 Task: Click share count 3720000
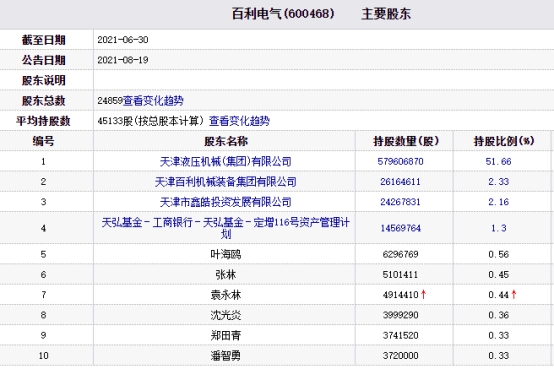click(400, 356)
